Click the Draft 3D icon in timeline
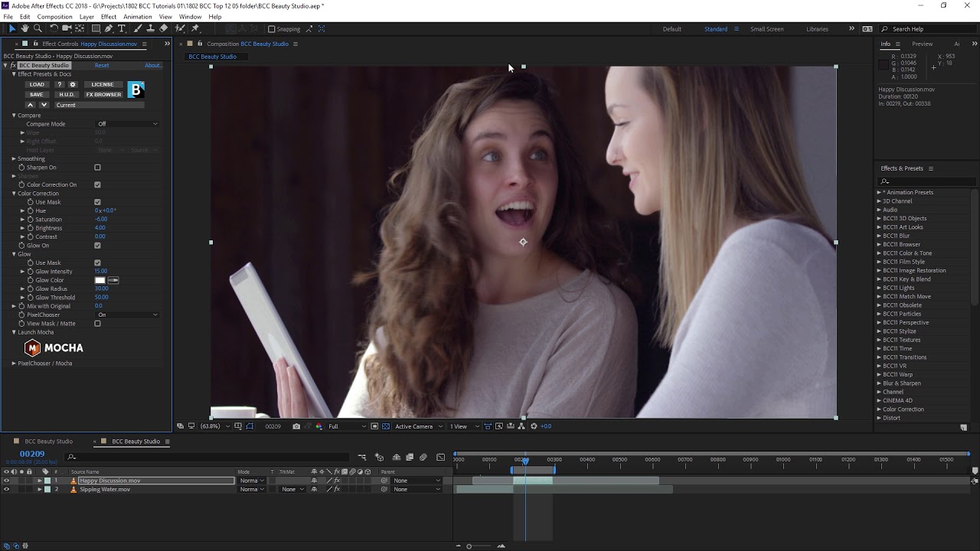The image size is (980, 551). click(379, 458)
